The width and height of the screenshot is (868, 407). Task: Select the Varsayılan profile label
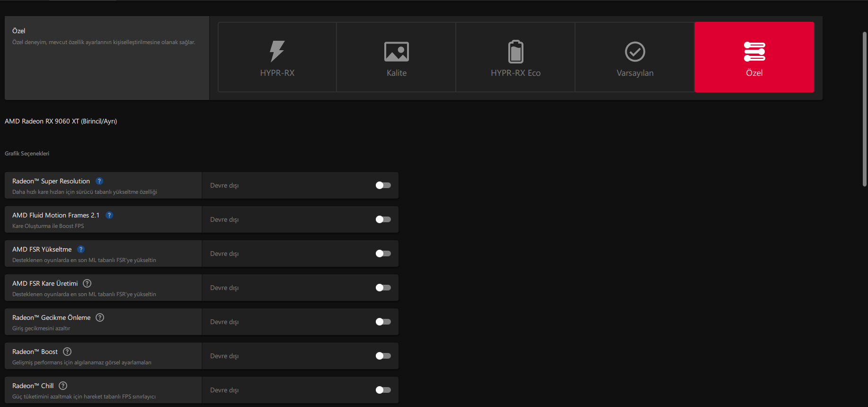point(635,73)
